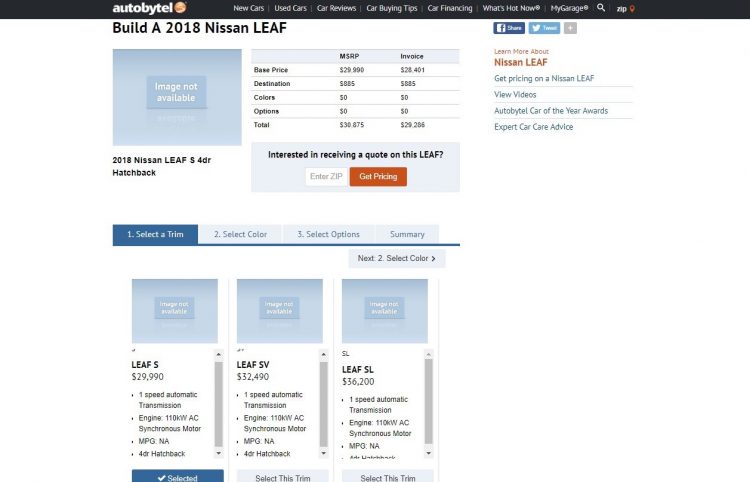Viewport: 750px width, 482px height.
Task: Click the Invoice column header
Action: tap(412, 56)
